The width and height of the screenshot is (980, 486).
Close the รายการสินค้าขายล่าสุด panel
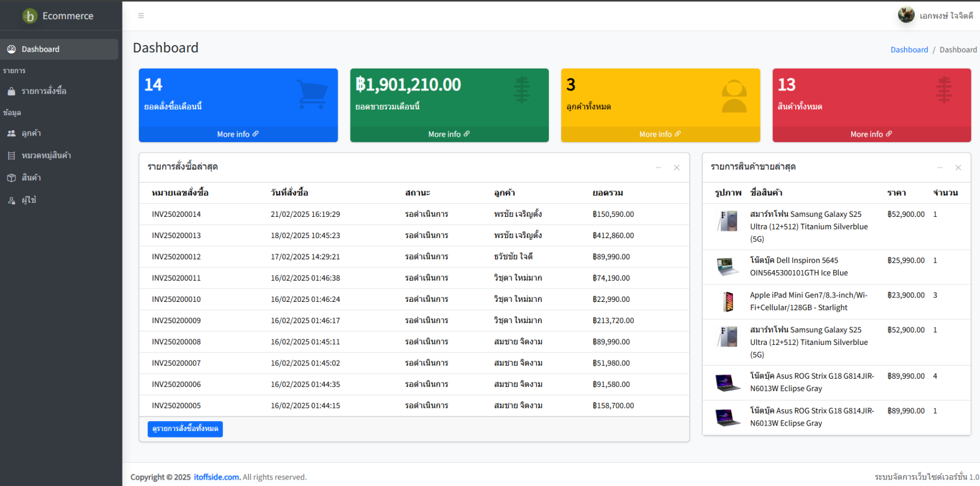coord(958,167)
